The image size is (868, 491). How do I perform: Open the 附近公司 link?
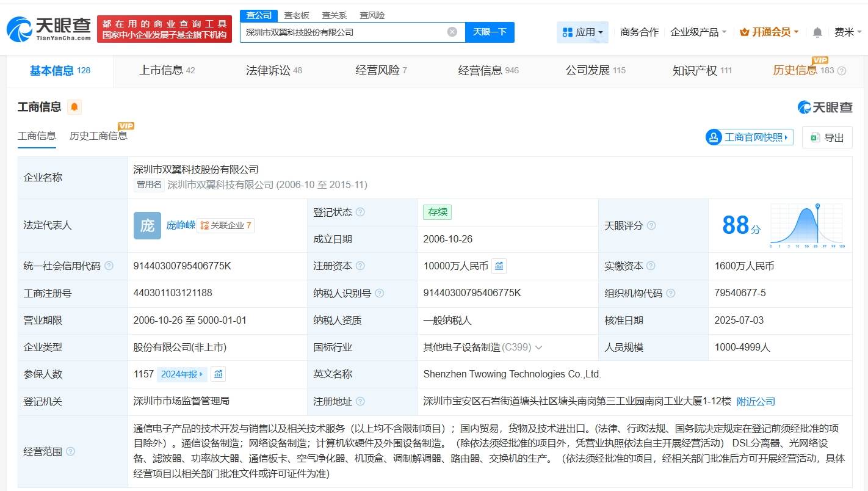point(755,401)
